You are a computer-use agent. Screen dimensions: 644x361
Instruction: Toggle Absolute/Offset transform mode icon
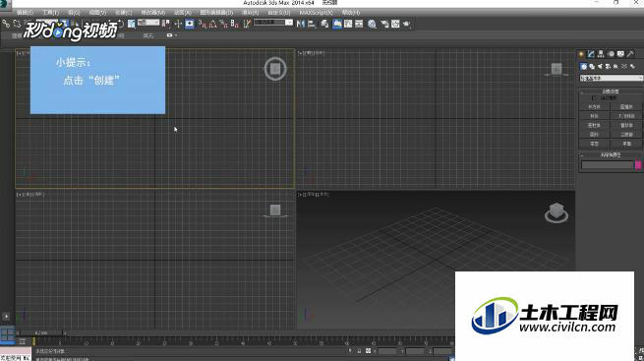click(x=368, y=351)
